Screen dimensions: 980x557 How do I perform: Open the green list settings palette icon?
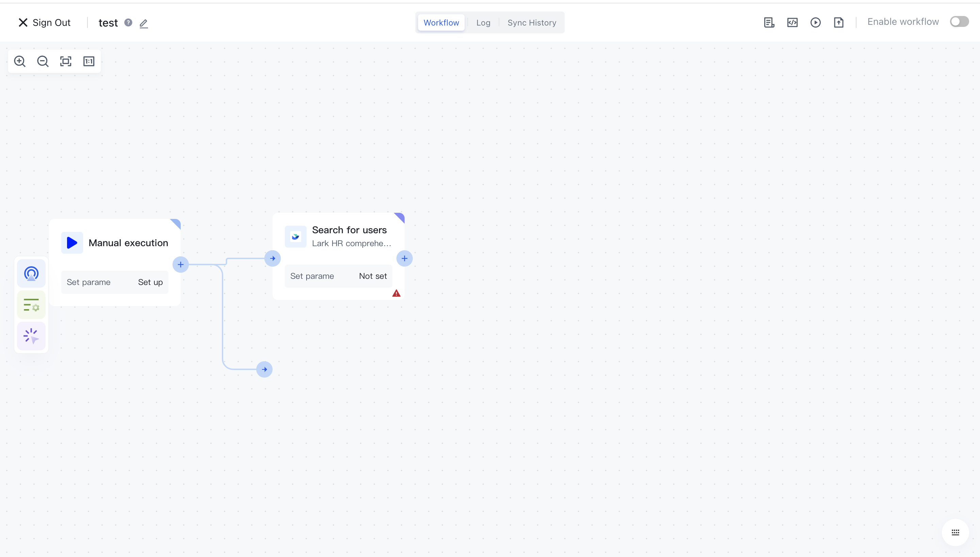coord(31,305)
